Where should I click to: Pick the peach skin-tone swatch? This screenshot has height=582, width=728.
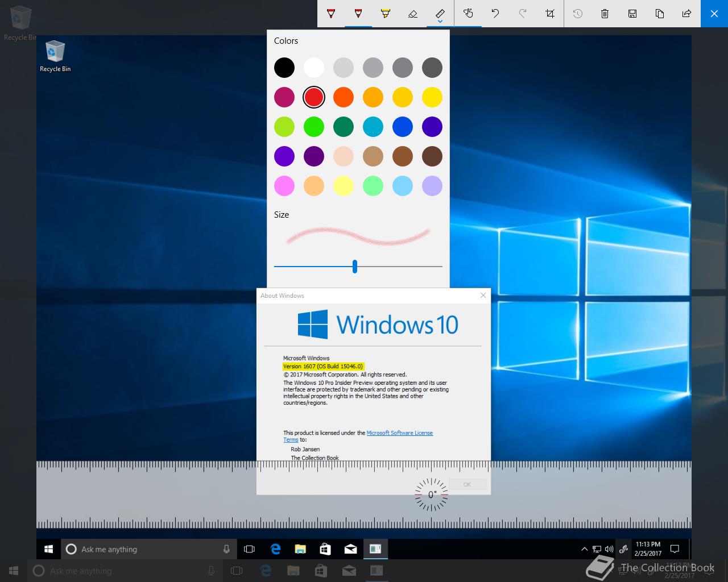click(344, 156)
